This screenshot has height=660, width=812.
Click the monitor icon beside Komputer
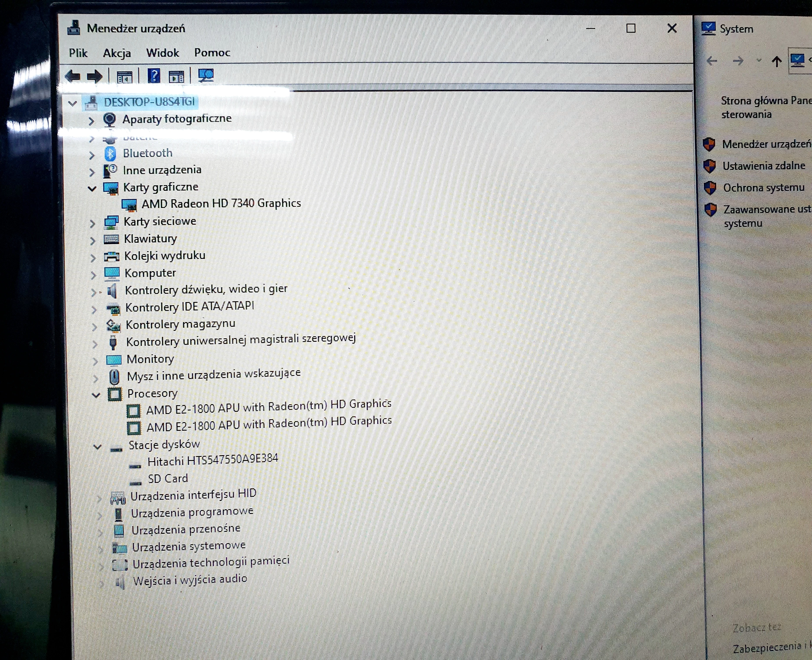tap(112, 273)
